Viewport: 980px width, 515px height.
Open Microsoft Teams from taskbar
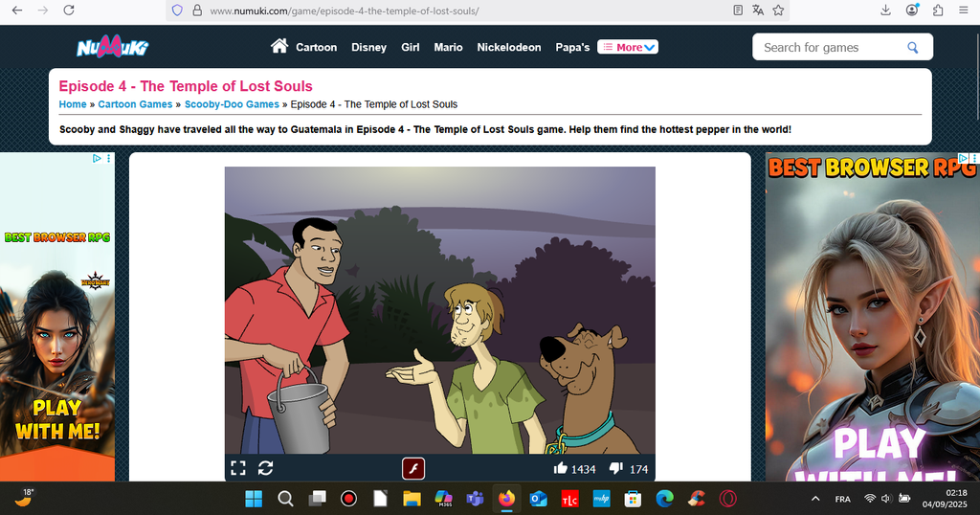(x=475, y=499)
